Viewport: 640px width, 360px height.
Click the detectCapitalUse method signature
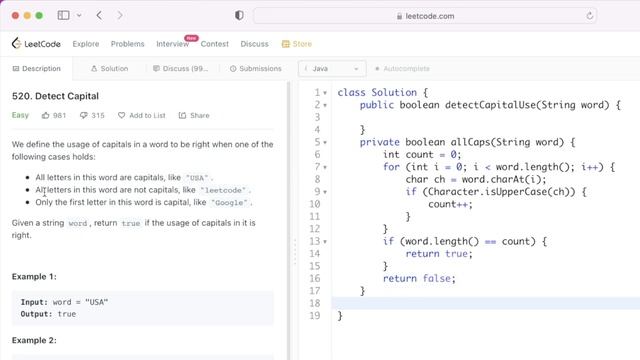490,105
